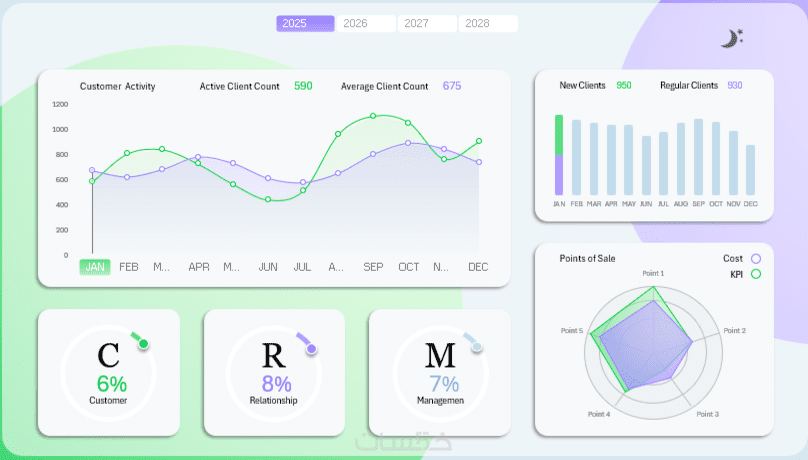The height and width of the screenshot is (460, 808).
Task: Click the Relationship gauge purple knob
Action: click(x=312, y=349)
